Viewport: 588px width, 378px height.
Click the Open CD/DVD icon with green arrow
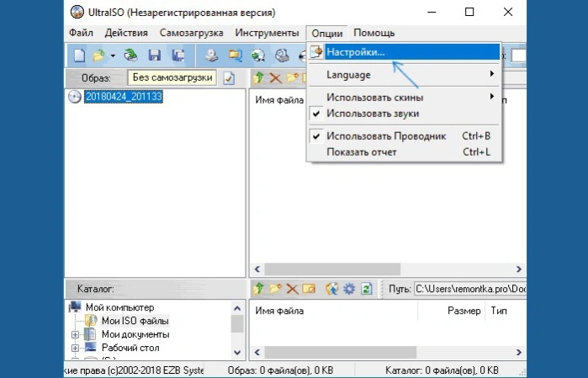[131, 56]
